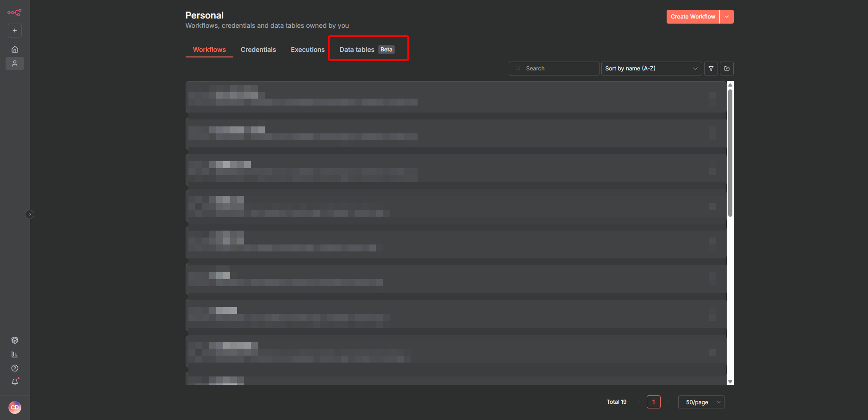Open the Insights bar chart icon

(x=15, y=354)
